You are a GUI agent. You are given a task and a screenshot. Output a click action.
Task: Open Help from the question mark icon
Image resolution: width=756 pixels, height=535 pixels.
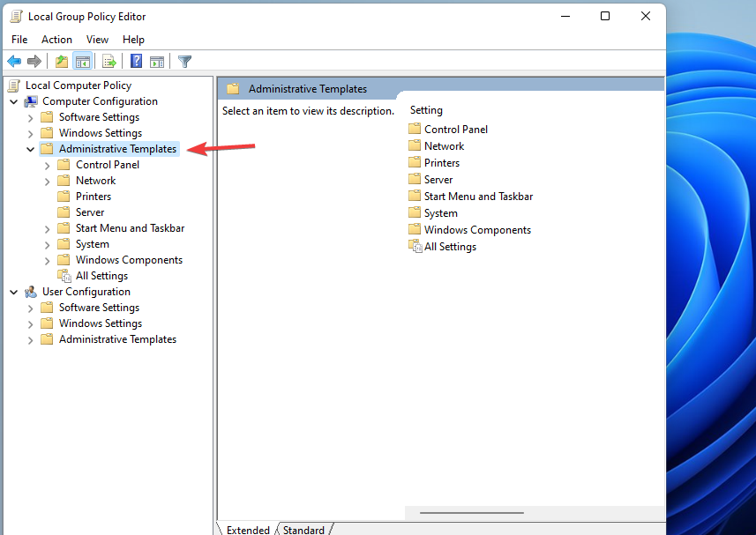[x=137, y=61]
